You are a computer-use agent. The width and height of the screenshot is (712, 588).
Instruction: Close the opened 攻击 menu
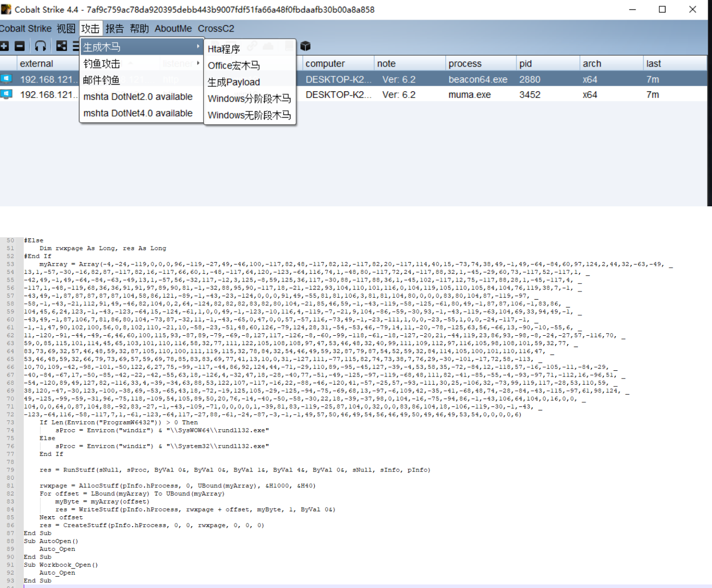click(x=90, y=28)
